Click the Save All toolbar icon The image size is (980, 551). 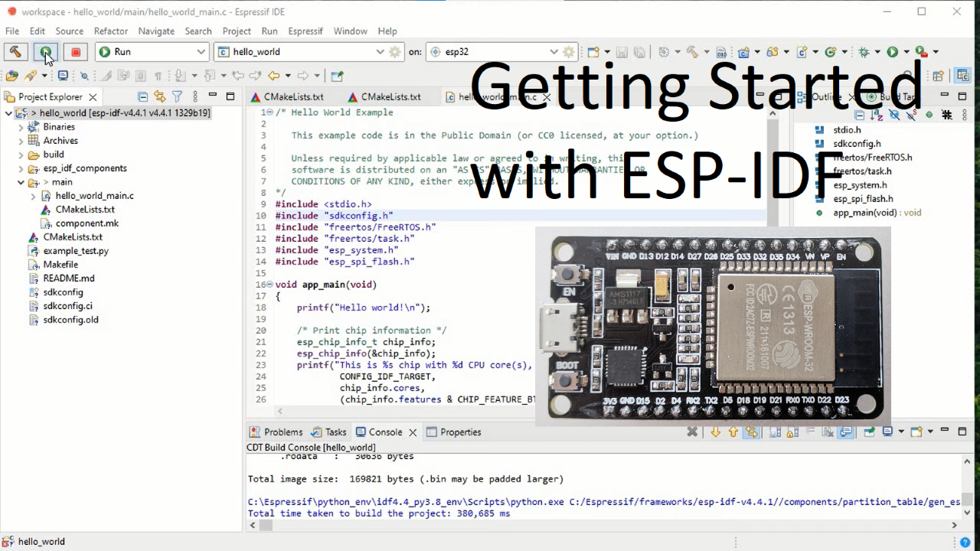[x=639, y=52]
